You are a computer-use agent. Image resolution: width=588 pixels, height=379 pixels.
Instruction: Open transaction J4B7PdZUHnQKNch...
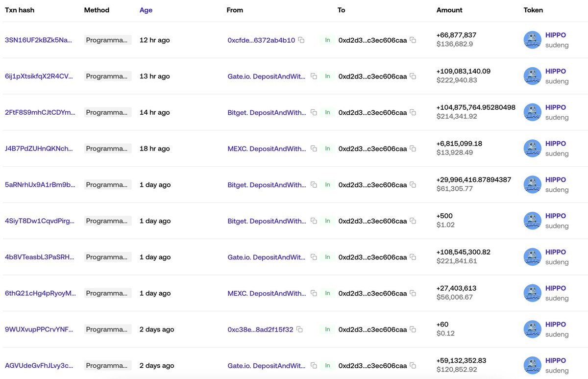point(39,149)
